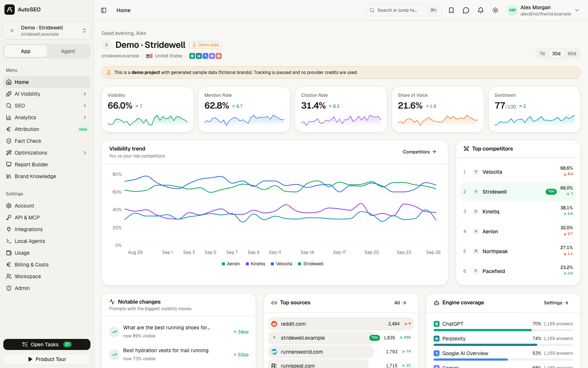This screenshot has height=368, width=588.
Task: Switch to the Agent mode tab
Action: coord(68,51)
